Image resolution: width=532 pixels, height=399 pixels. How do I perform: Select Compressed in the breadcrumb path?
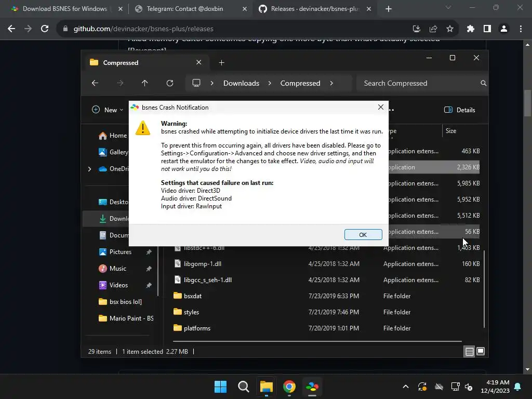pos(300,84)
